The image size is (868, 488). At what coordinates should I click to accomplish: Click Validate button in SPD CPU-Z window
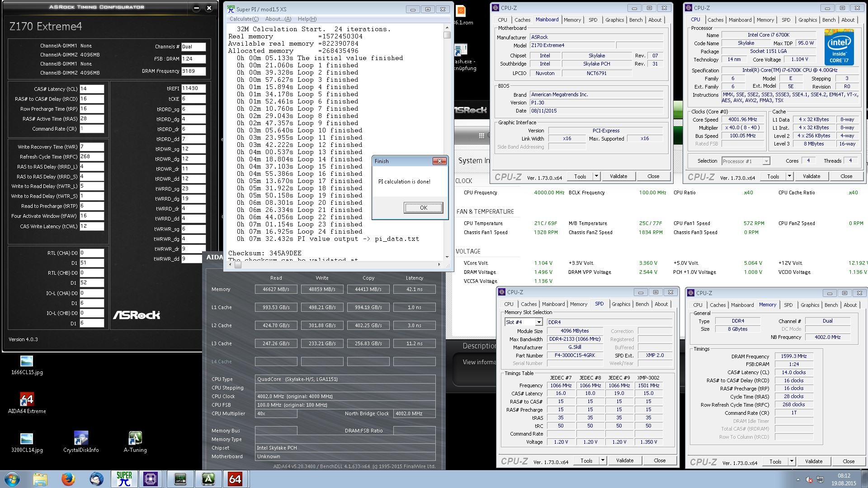click(x=624, y=460)
